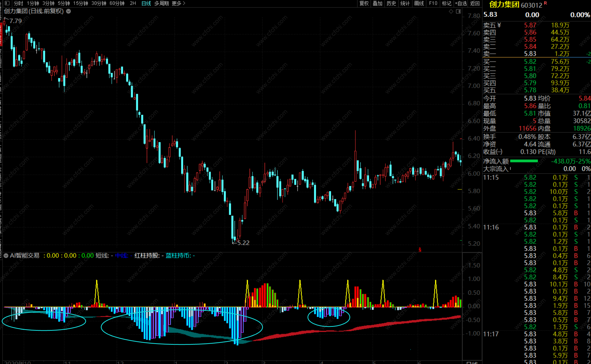Select the 分时 intraday tab
This screenshot has width=591, height=364.
coord(18,3)
